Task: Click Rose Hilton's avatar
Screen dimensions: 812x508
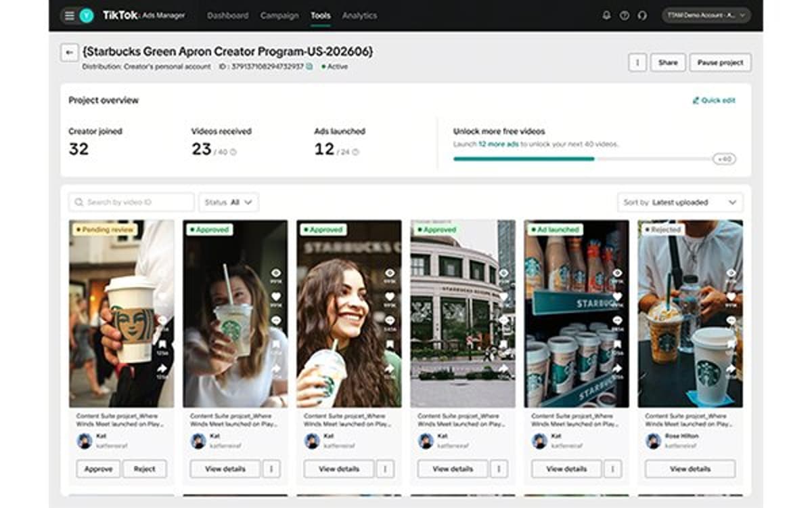Action: click(x=653, y=441)
